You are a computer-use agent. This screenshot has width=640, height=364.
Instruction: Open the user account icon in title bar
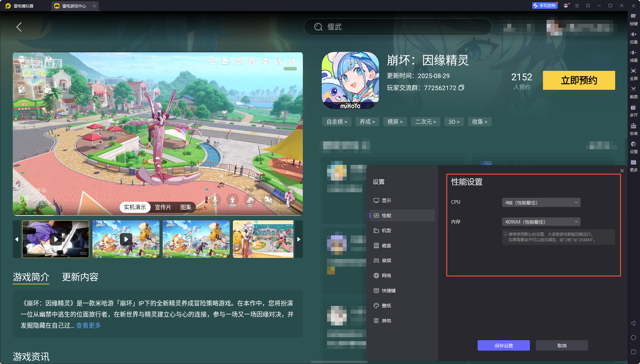566,6
